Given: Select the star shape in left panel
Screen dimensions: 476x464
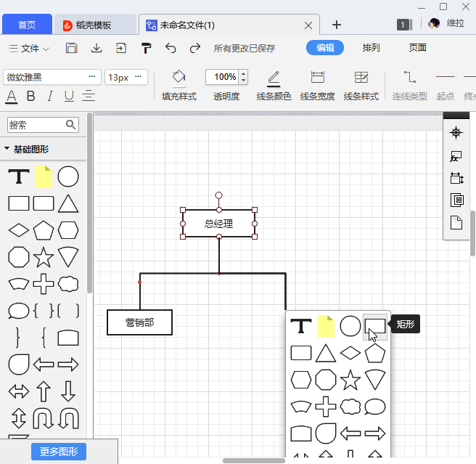Looking at the screenshot, I should pyautogui.click(x=44, y=257).
